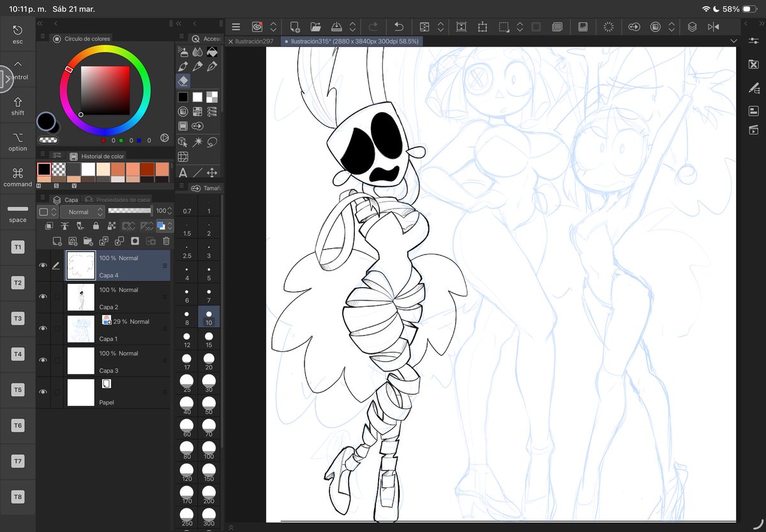The width and height of the screenshot is (766, 532).
Task: Tick the checkbox beside Capa 3
Action: click(57, 360)
